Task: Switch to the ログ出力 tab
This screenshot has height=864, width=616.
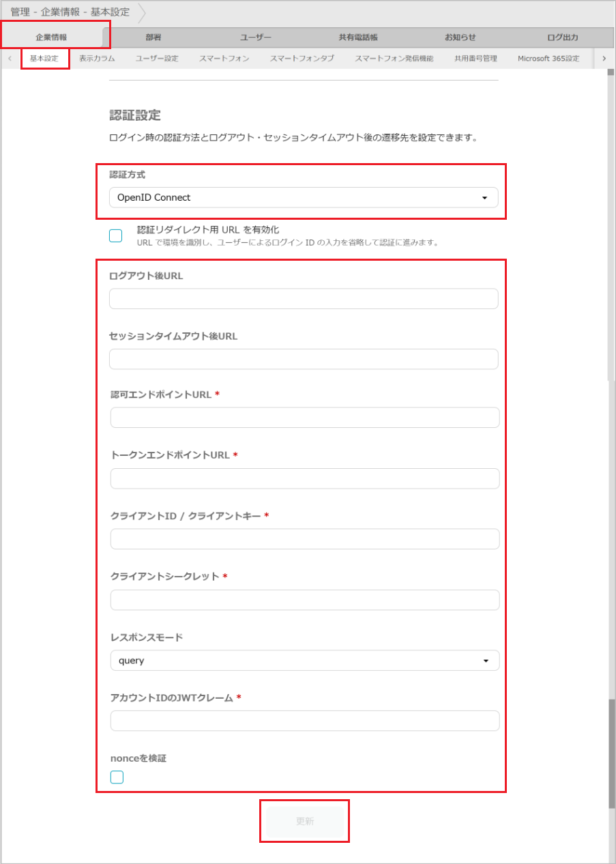Action: [562, 37]
